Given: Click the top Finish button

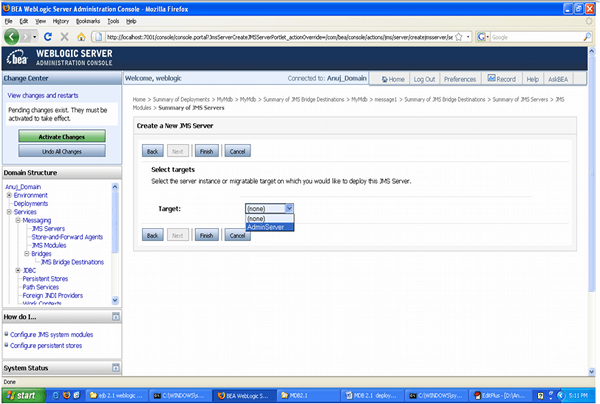Looking at the screenshot, I should pyautogui.click(x=205, y=151).
